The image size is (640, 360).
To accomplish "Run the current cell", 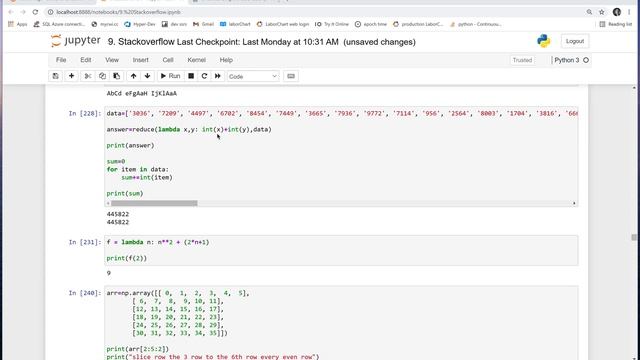I will pos(170,76).
